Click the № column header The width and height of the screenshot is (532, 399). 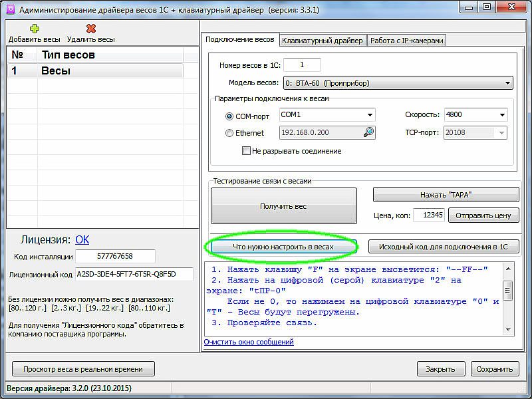pos(22,55)
